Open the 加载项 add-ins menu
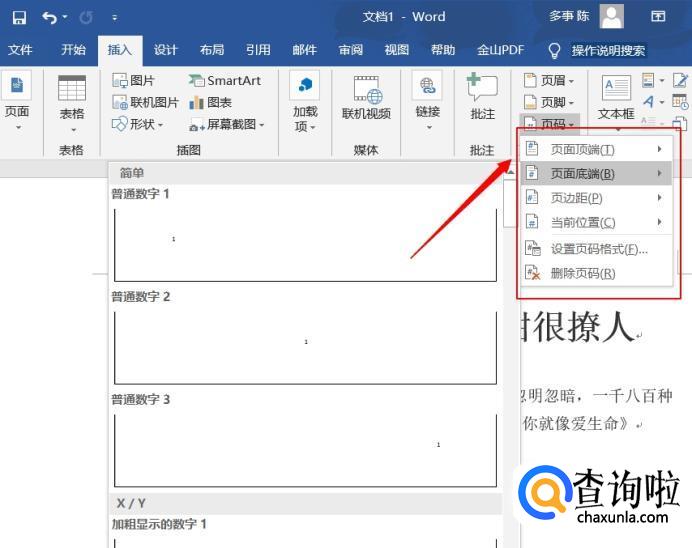The height and width of the screenshot is (548, 692). [305, 102]
